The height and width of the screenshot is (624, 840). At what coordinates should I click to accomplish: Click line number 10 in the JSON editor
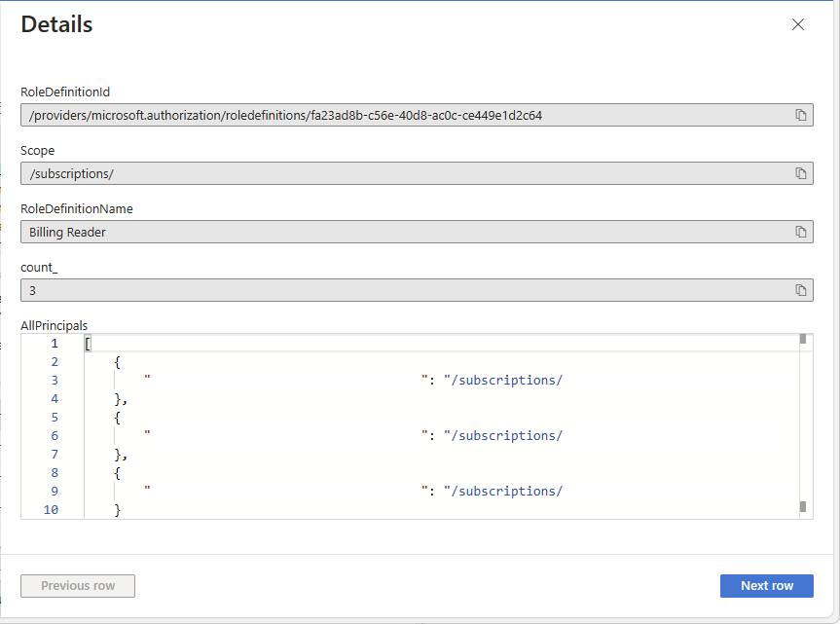point(51,510)
